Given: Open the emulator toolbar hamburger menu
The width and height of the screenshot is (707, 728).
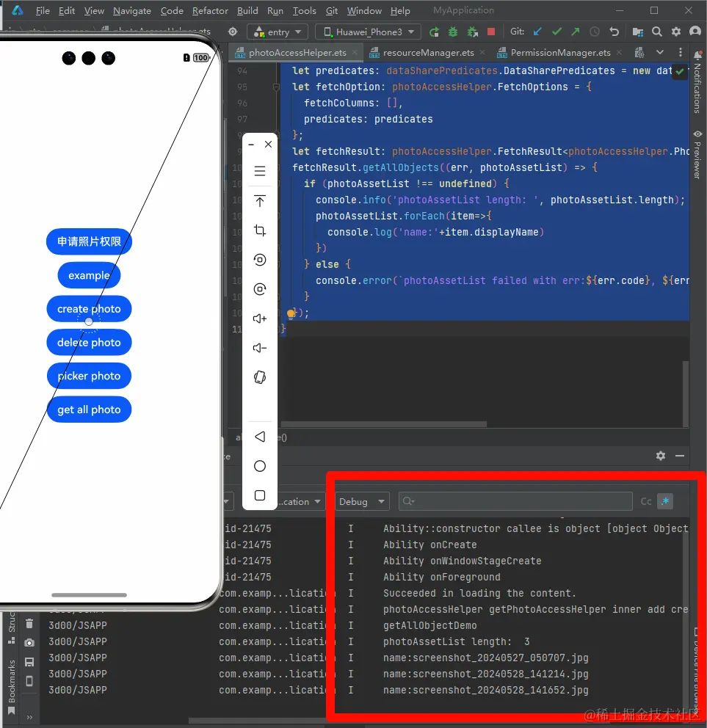Looking at the screenshot, I should tap(260, 171).
